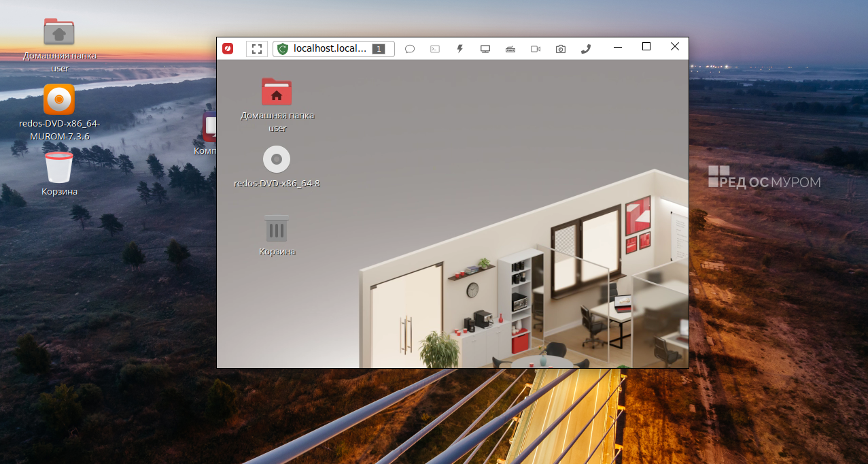Viewport: 868px width, 464px height.
Task: Take a screenshot with camera icon
Action: point(561,49)
